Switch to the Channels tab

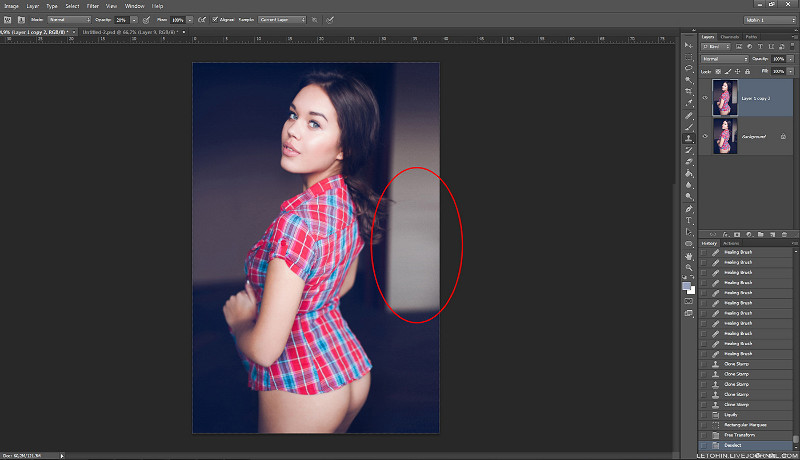[729, 37]
